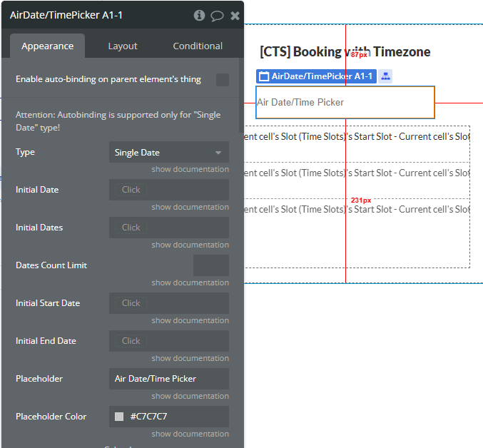Select the Air Date/Time Picker element on canvas

click(345, 102)
